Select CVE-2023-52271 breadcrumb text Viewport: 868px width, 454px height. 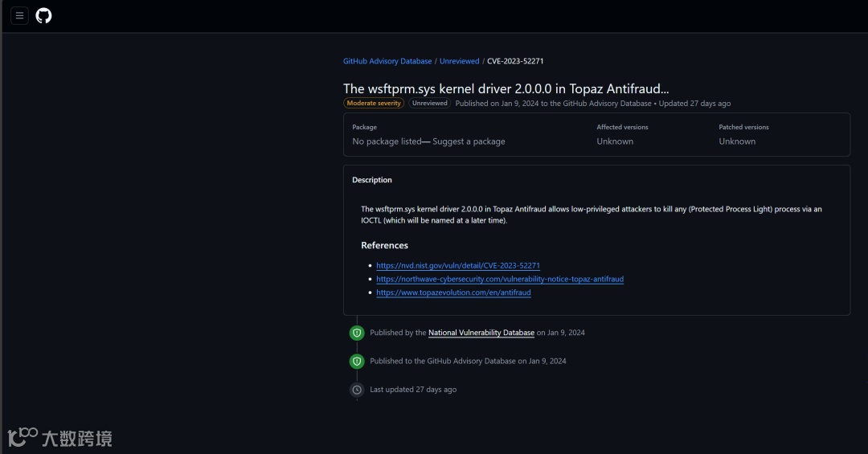(515, 61)
